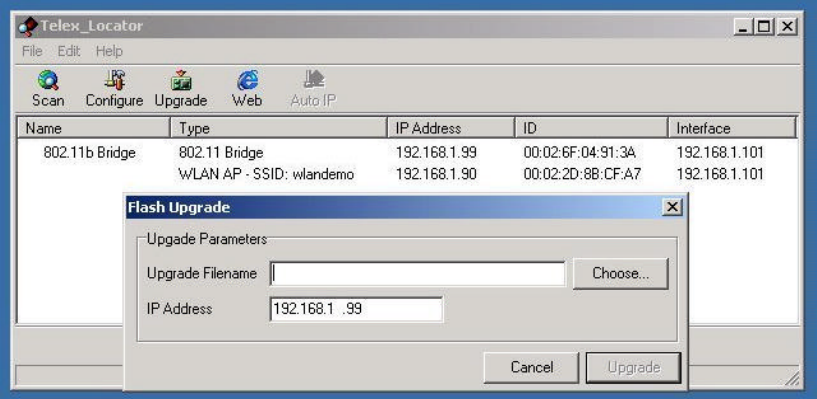Open the Configure tool
Screen dimensions: 817x399
[114, 88]
